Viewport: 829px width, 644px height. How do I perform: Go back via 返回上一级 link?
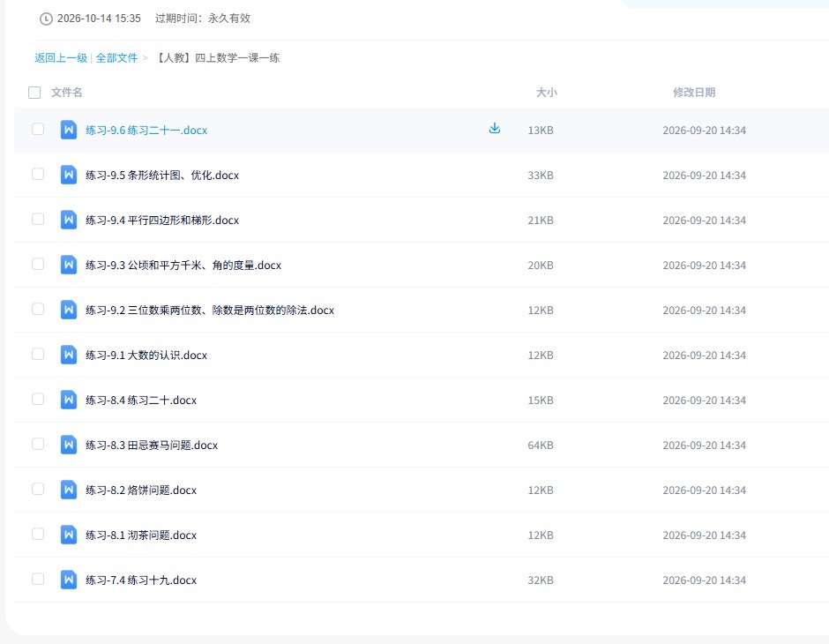pyautogui.click(x=61, y=57)
